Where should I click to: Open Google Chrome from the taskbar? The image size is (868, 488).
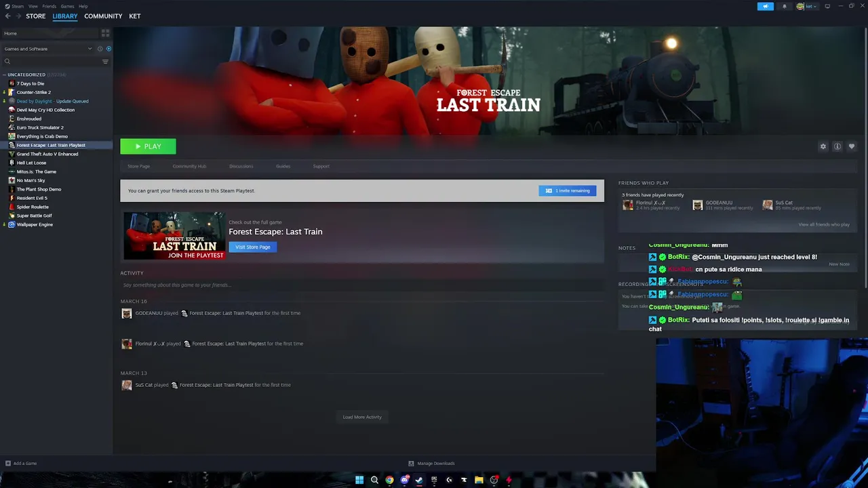(389, 480)
